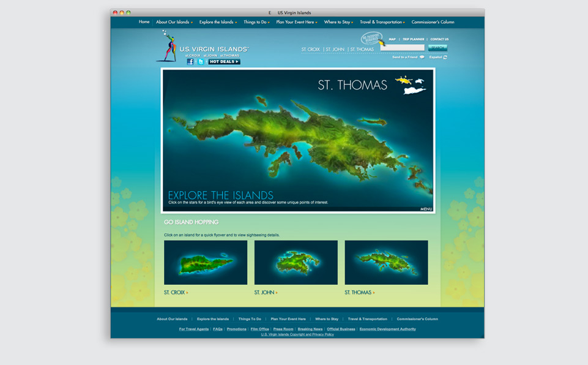Select the St. John header tab
Screen dimensions: 588x365
[x=335, y=50]
